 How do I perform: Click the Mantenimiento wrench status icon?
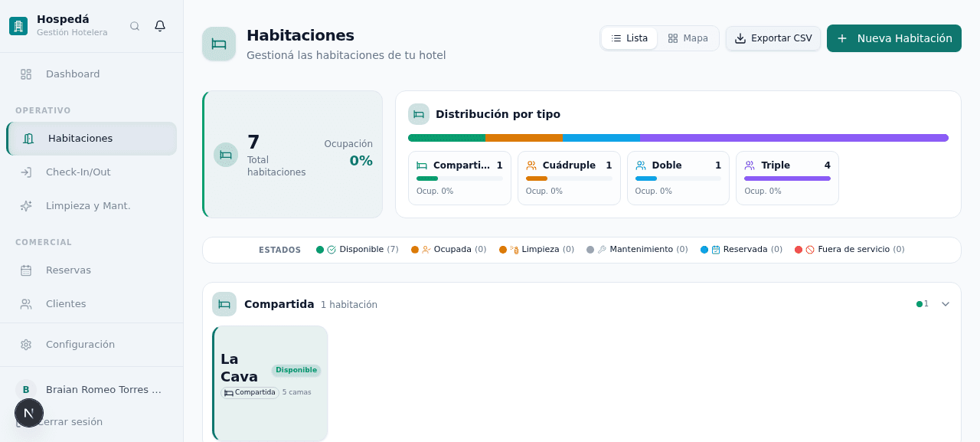coord(602,250)
